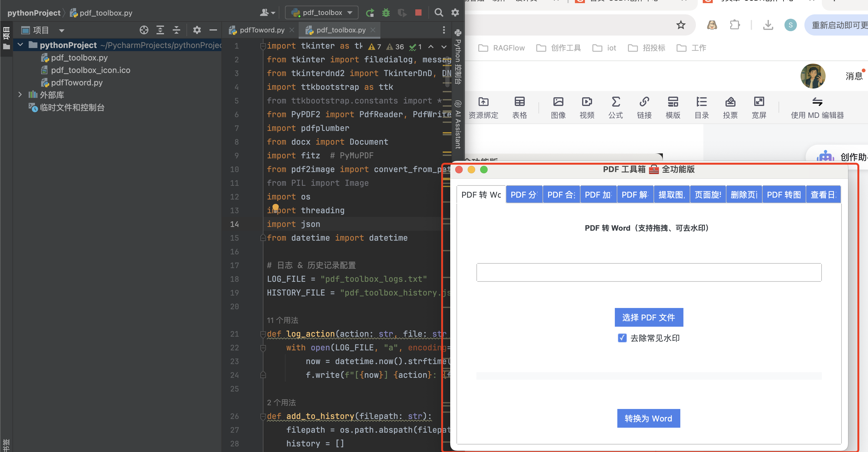Click the 选择 PDF 文件 button
Viewport: 868px width, 452px height.
pos(649,317)
